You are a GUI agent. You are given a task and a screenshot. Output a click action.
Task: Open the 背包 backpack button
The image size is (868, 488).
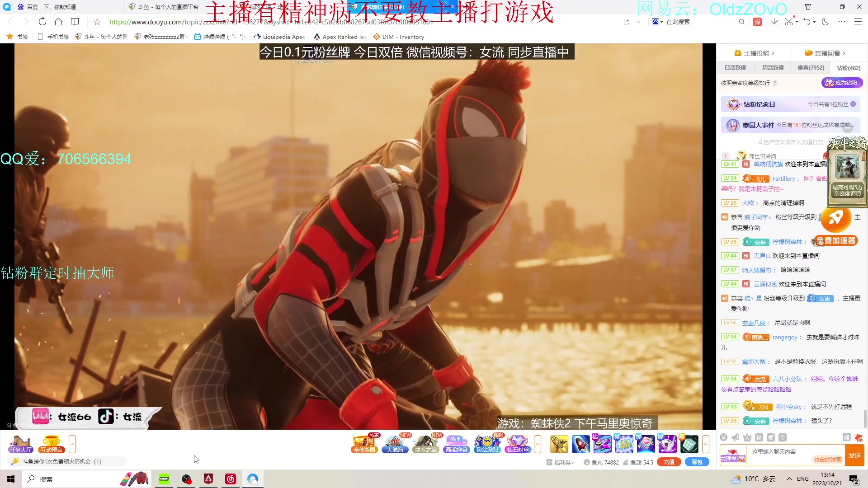pos(697,462)
